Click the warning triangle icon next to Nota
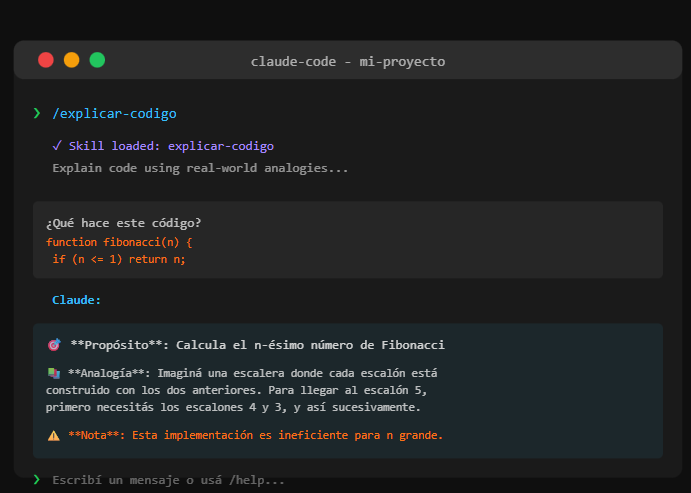This screenshot has width=691, height=493. (54, 436)
